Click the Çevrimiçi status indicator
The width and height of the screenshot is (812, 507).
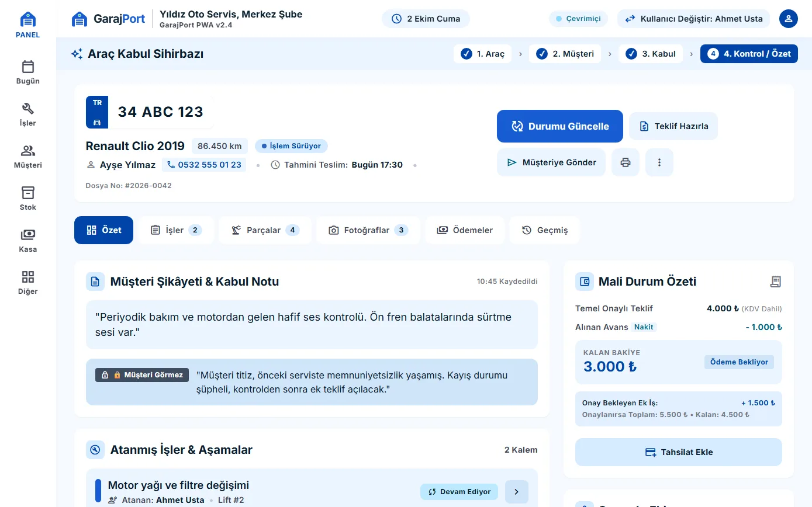[578, 19]
